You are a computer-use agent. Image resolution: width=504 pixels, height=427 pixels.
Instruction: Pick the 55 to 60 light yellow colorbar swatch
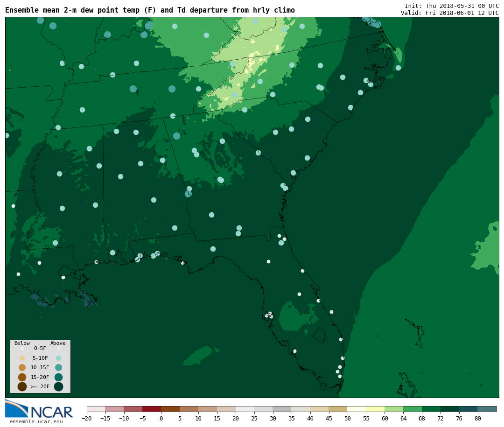click(376, 409)
